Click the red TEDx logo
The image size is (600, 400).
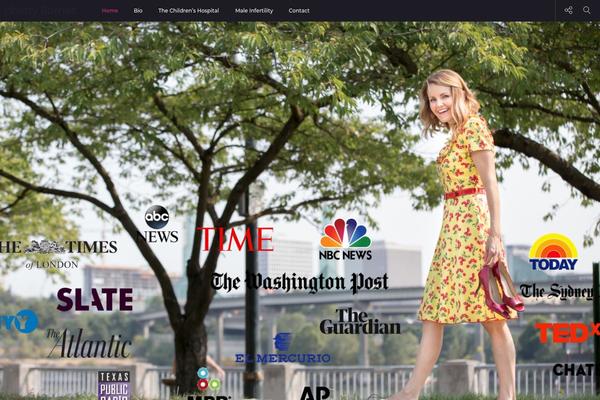[567, 333]
